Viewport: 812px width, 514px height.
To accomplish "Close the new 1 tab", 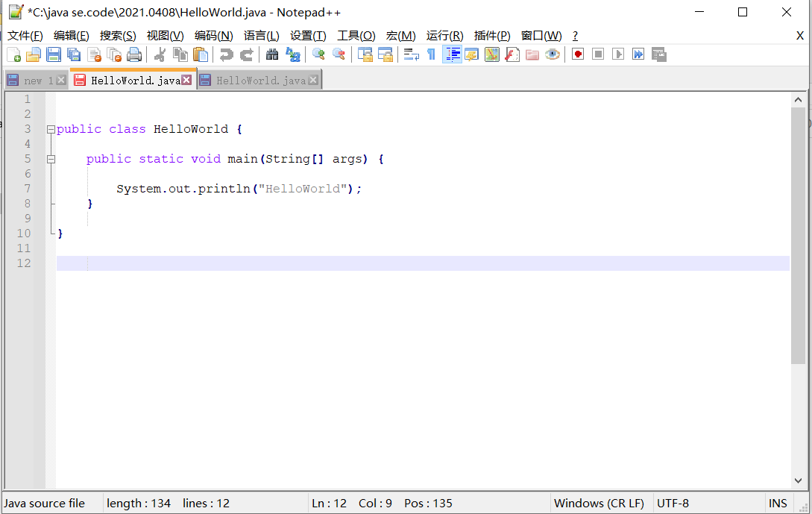I will (61, 80).
